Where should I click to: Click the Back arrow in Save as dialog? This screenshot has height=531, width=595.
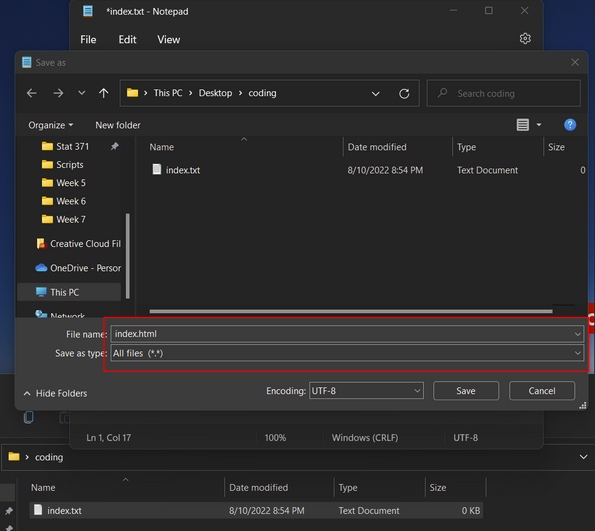(x=32, y=93)
